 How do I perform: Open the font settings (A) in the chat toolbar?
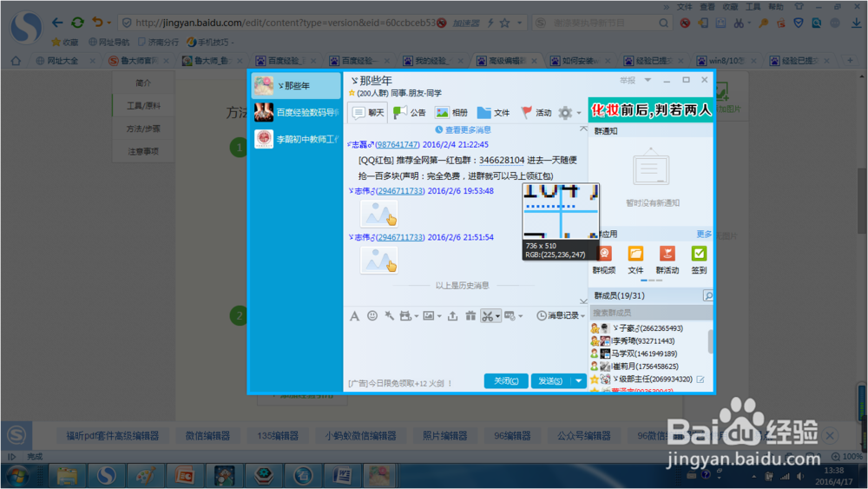click(354, 315)
